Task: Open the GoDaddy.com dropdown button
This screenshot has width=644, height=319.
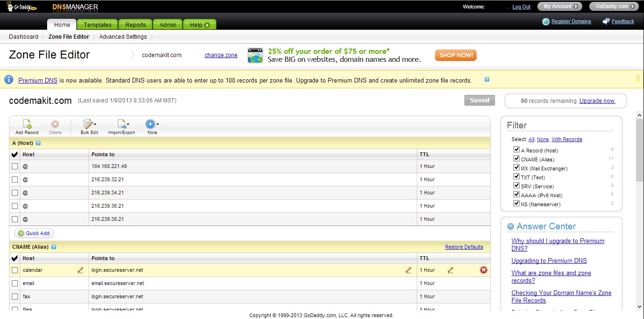Action: click(614, 7)
